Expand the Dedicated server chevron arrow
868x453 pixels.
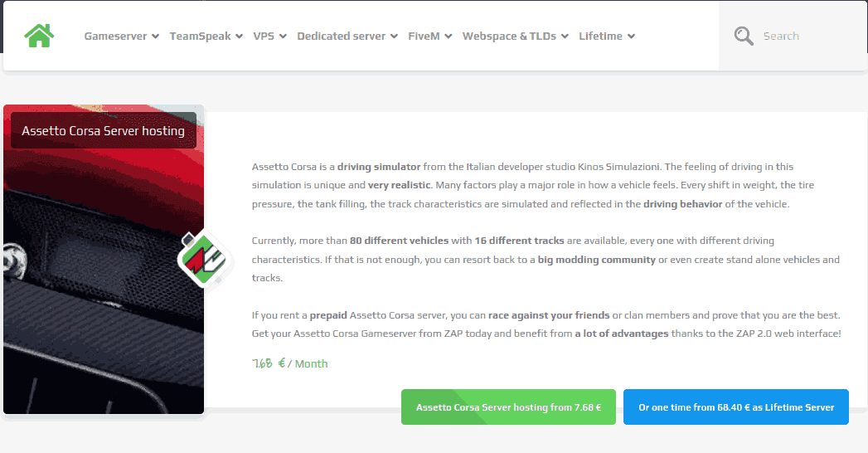click(394, 37)
